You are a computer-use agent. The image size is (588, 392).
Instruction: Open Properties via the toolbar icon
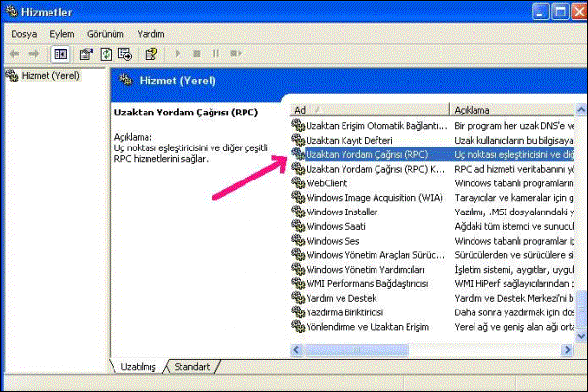(x=86, y=54)
